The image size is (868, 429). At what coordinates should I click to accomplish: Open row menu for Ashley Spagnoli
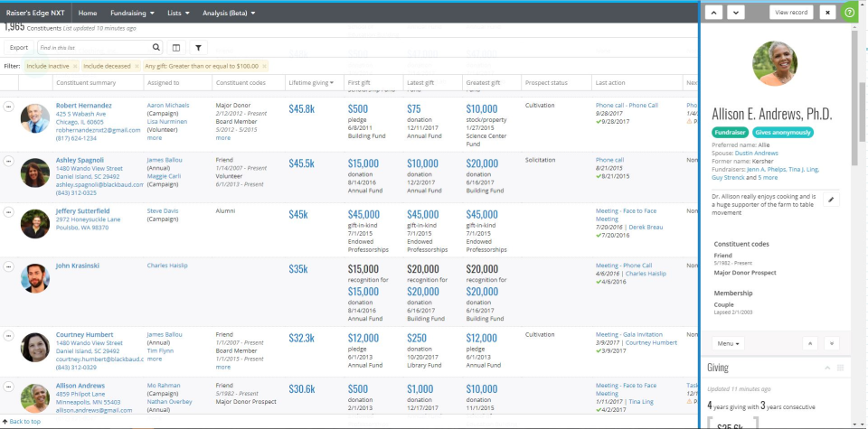pos(8,161)
